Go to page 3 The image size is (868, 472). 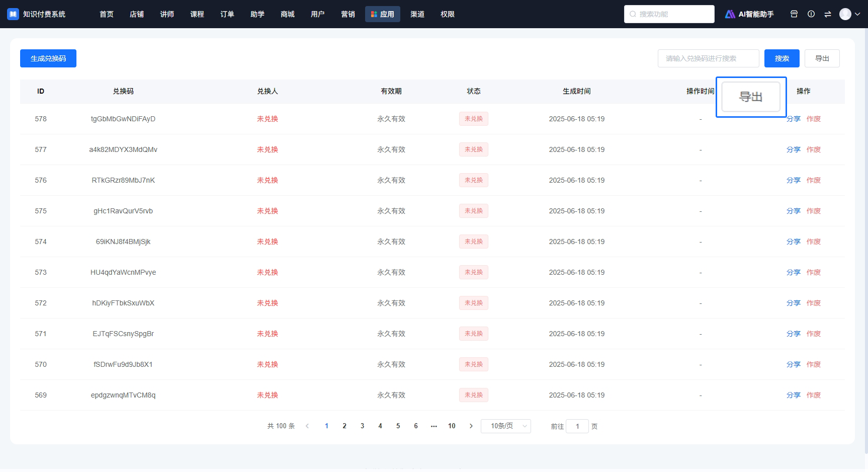(362, 426)
